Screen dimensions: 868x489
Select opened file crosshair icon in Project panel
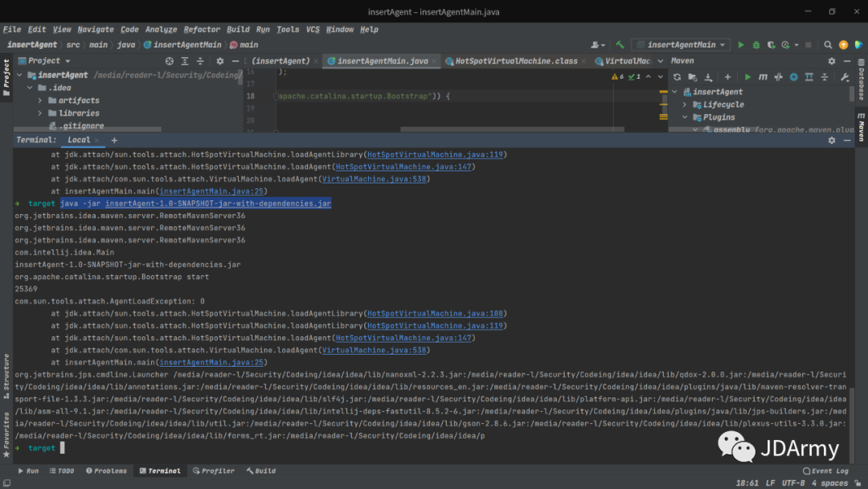[x=170, y=61]
